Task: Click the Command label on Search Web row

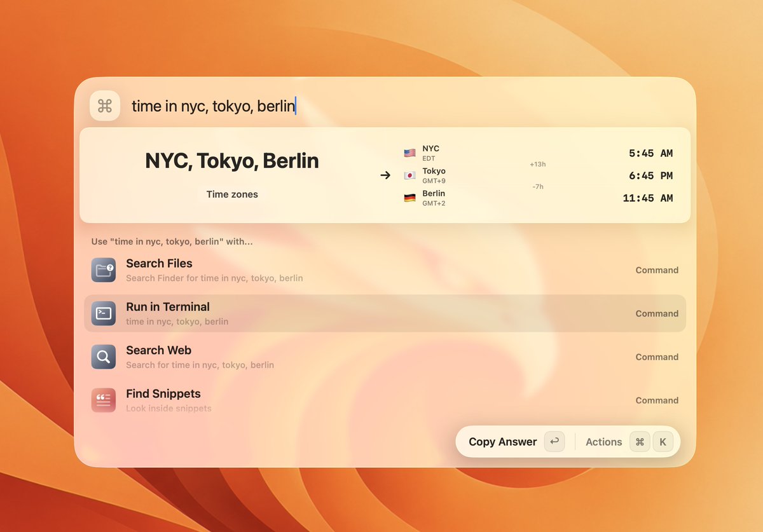Action: (657, 357)
